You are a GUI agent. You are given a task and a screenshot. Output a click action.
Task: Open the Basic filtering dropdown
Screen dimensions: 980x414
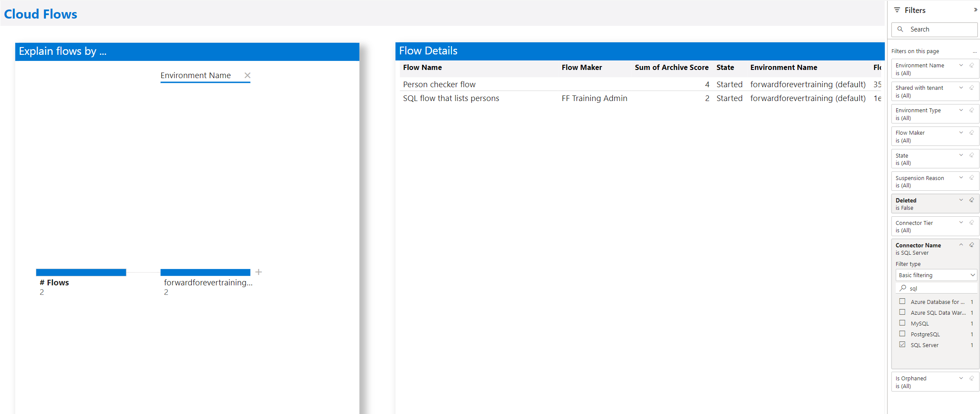tap(936, 275)
